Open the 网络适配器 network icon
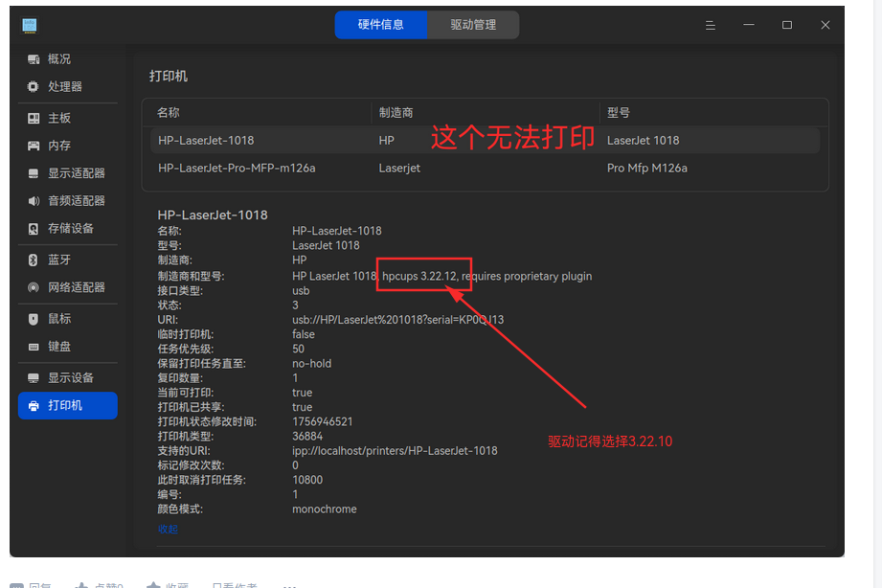The width and height of the screenshot is (882, 588). [x=34, y=287]
